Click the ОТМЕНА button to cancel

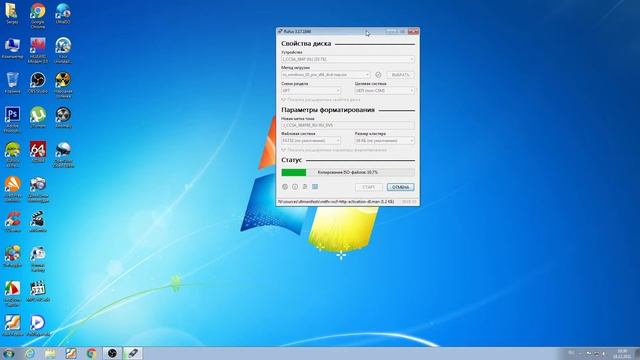[x=400, y=187]
